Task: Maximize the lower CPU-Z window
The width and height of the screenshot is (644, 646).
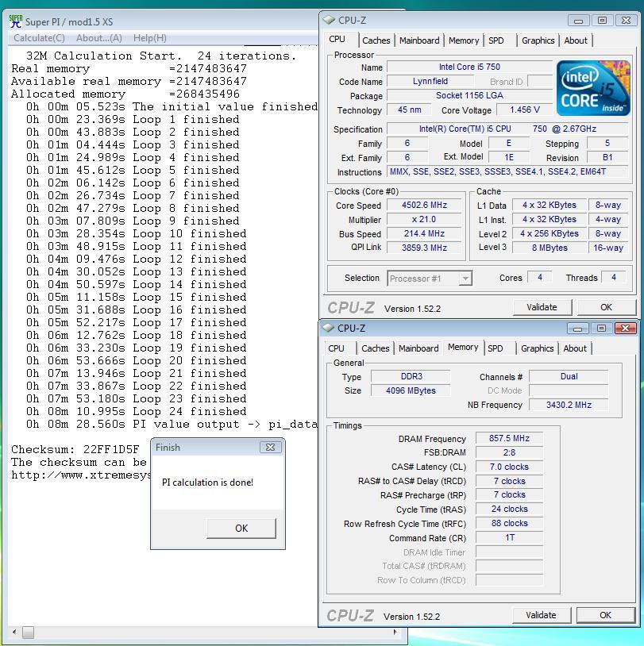Action: click(x=601, y=329)
